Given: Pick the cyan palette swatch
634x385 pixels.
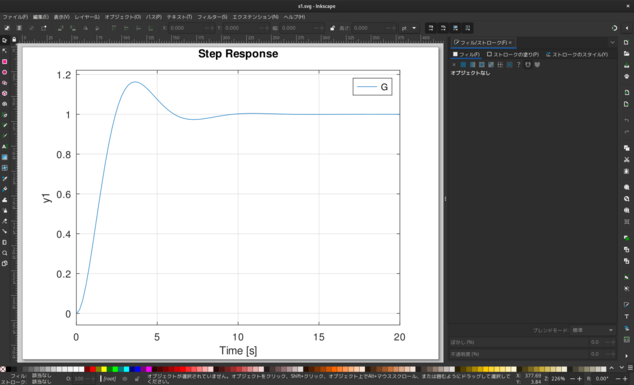Looking at the screenshot, I should (126, 369).
